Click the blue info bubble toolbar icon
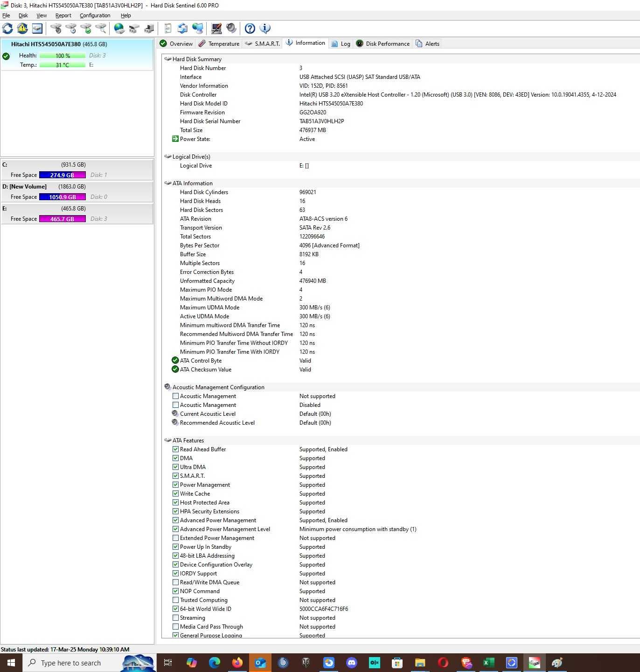Viewport: 640px width, 672px height. point(265,28)
